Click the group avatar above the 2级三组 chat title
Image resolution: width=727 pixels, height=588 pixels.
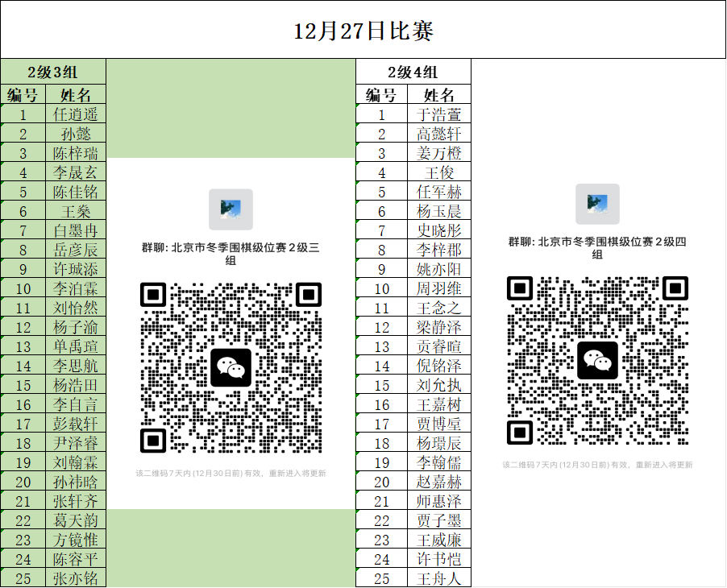click(231, 209)
